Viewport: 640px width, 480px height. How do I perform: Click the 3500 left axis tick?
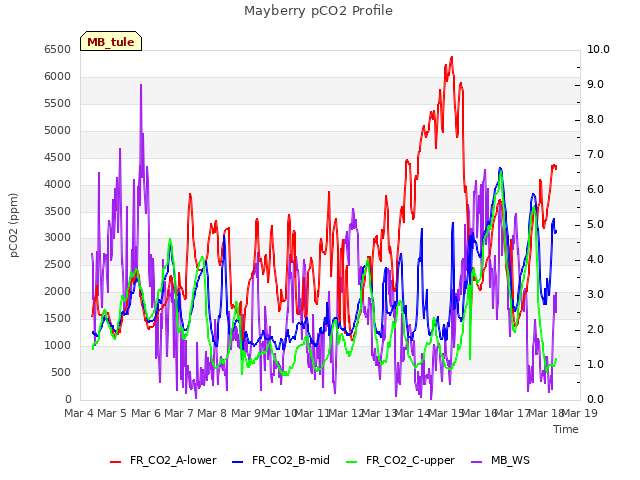click(58, 211)
